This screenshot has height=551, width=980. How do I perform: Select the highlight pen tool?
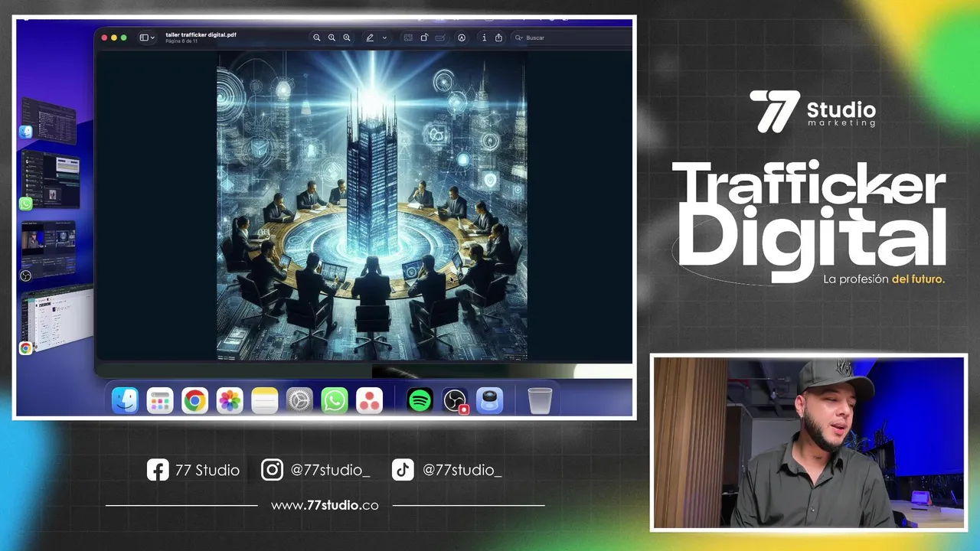[x=370, y=37]
